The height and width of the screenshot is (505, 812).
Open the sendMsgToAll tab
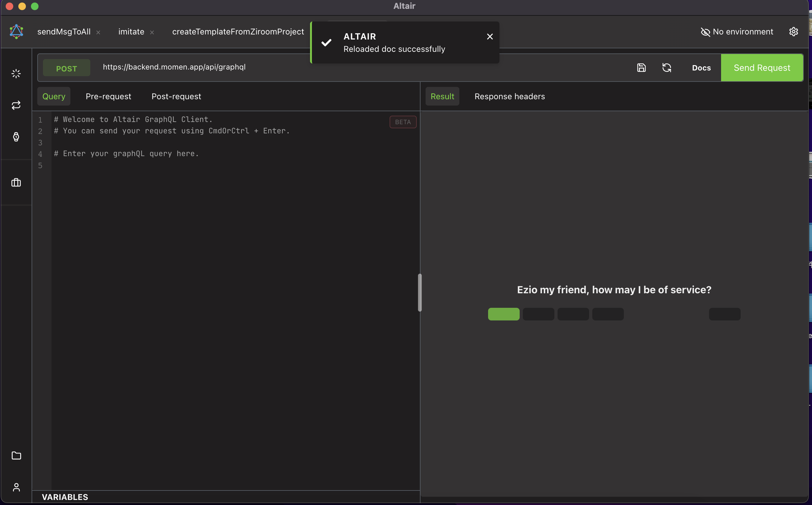click(64, 32)
